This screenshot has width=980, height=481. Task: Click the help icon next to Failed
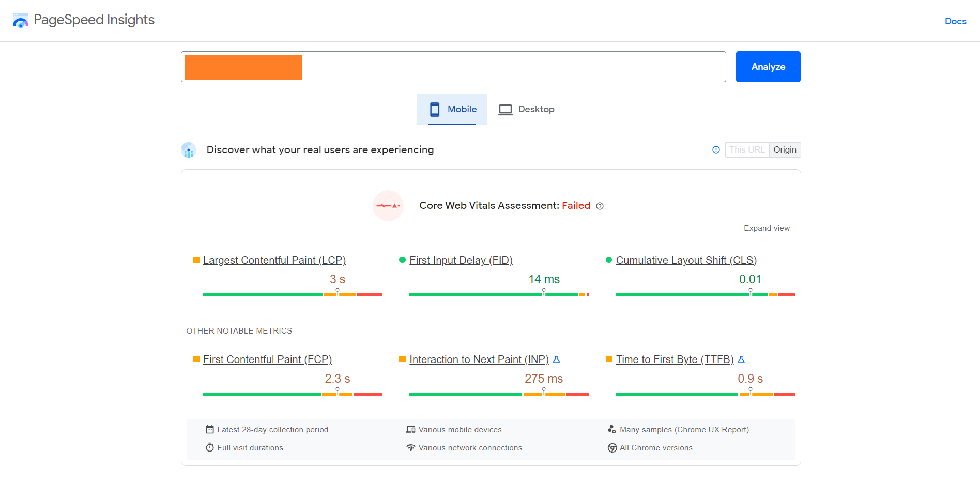pyautogui.click(x=600, y=206)
